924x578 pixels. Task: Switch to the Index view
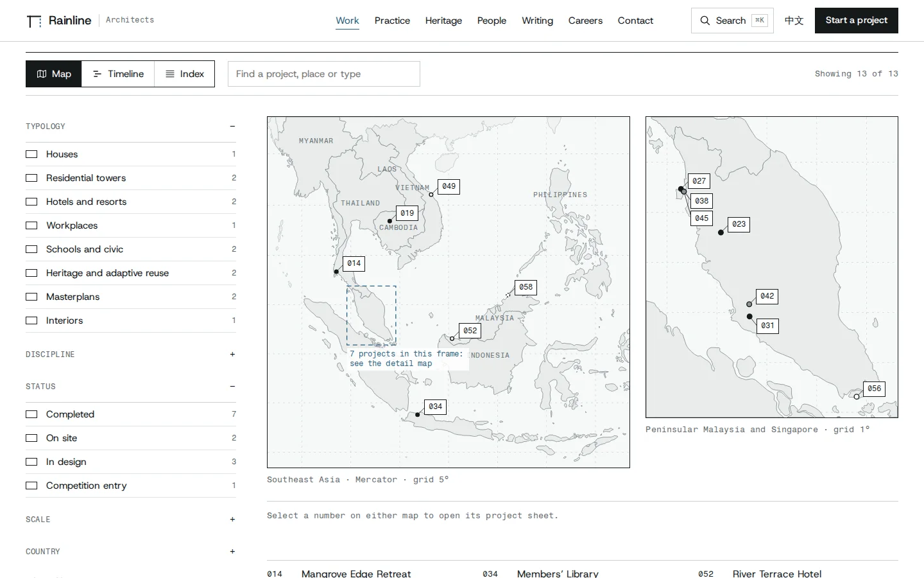point(185,74)
